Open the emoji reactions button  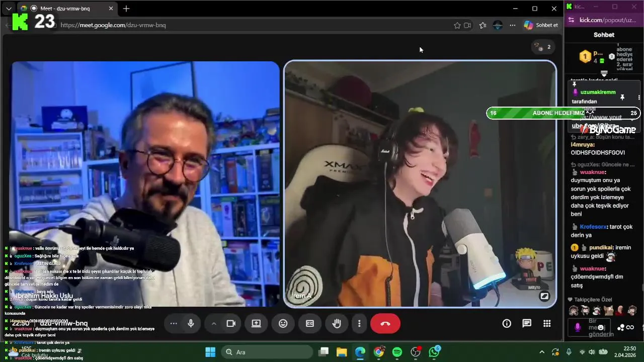(283, 323)
